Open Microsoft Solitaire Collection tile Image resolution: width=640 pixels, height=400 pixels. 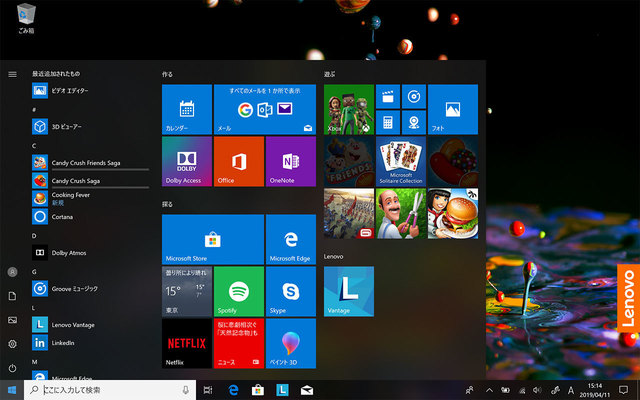401,161
